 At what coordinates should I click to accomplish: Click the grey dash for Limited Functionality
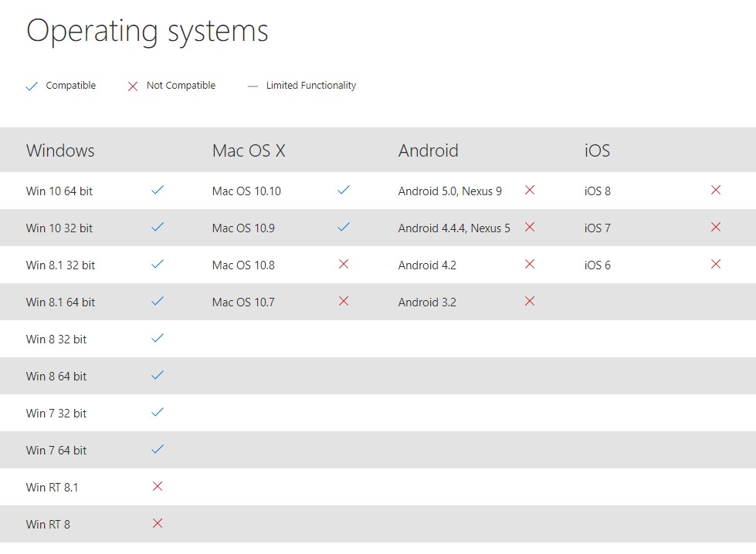click(253, 86)
